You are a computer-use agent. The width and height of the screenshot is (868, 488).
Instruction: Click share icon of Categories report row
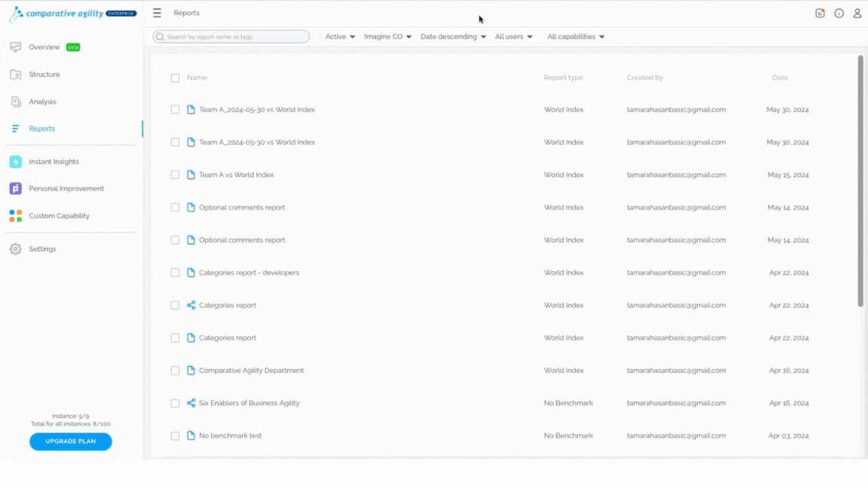191,306
